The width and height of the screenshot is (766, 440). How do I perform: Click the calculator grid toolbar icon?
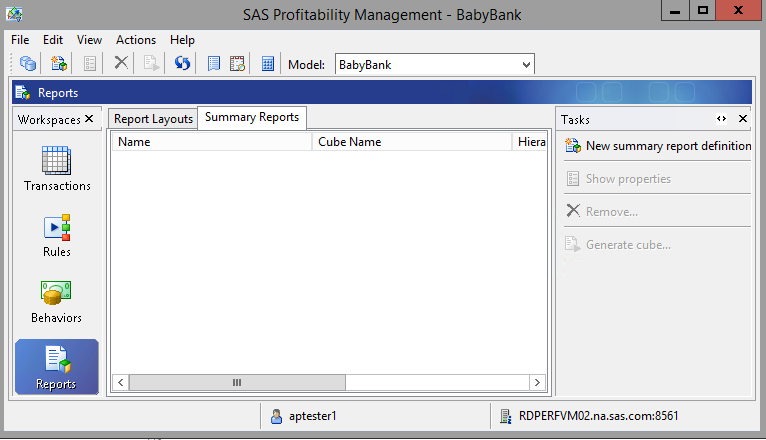(268, 64)
